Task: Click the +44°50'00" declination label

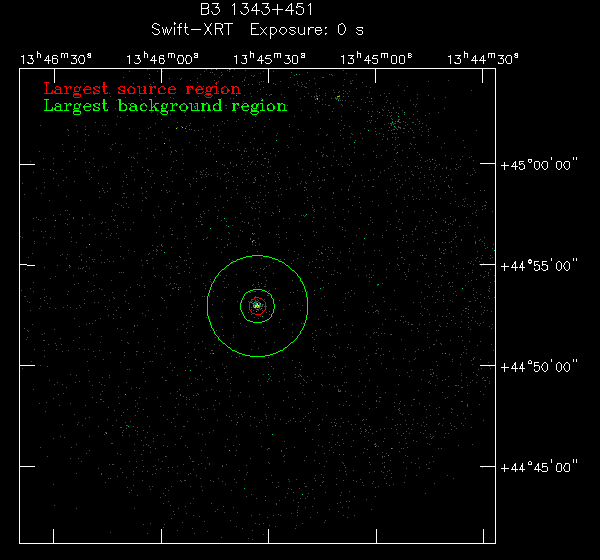Action: pos(539,367)
